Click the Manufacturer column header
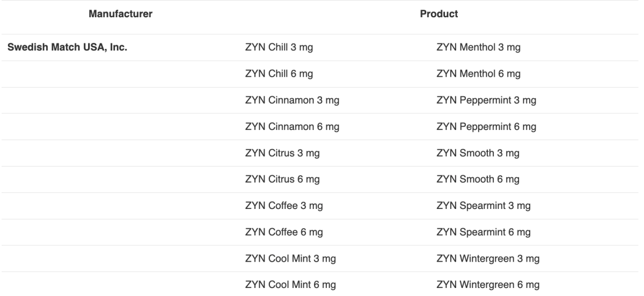The height and width of the screenshot is (296, 644). 121,15
